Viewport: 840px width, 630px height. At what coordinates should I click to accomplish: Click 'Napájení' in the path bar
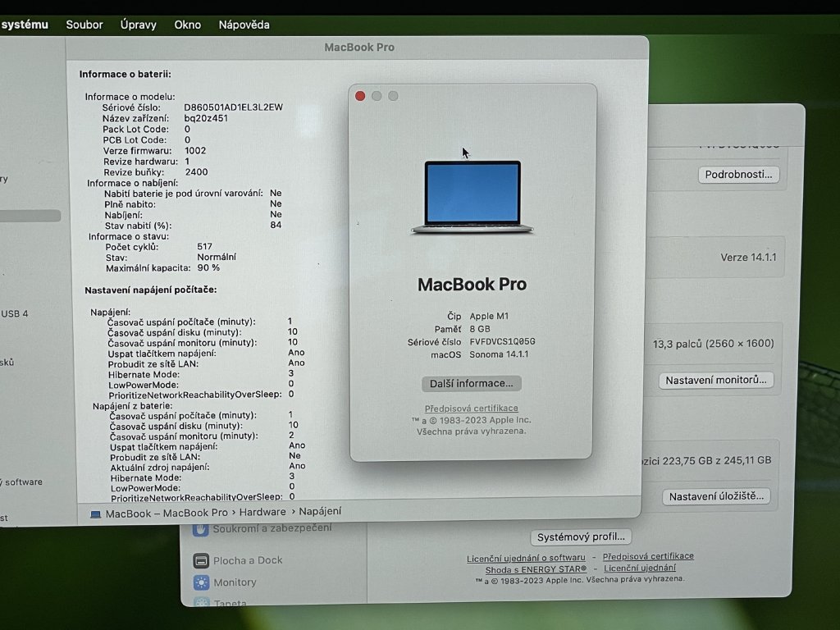coord(320,511)
